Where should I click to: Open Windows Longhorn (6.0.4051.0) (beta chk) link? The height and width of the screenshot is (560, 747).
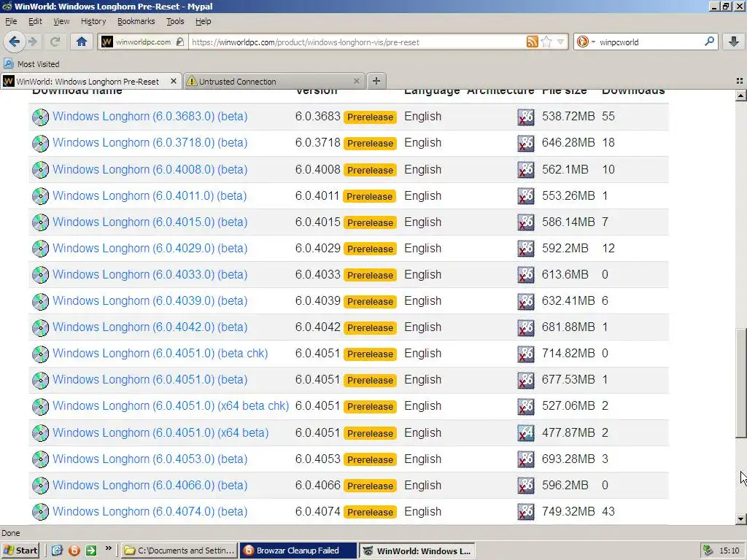click(160, 354)
